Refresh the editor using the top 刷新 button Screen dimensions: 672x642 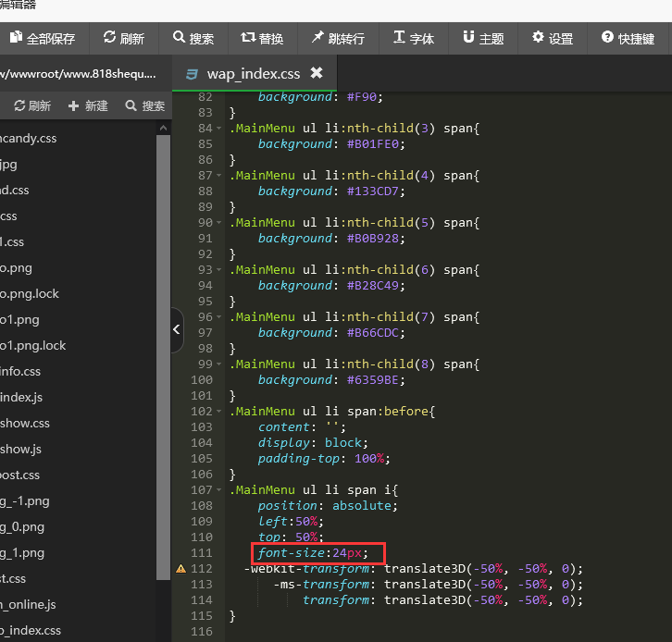[123, 39]
